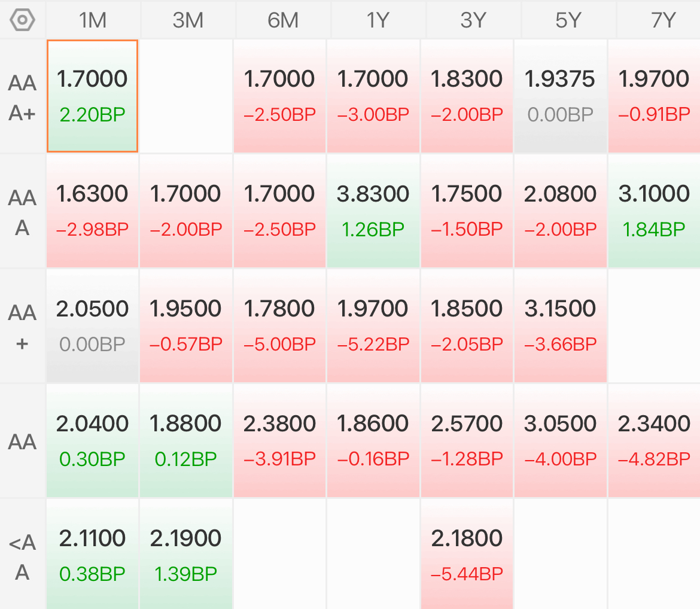
Task: Select the 1M column header
Action: point(93,20)
